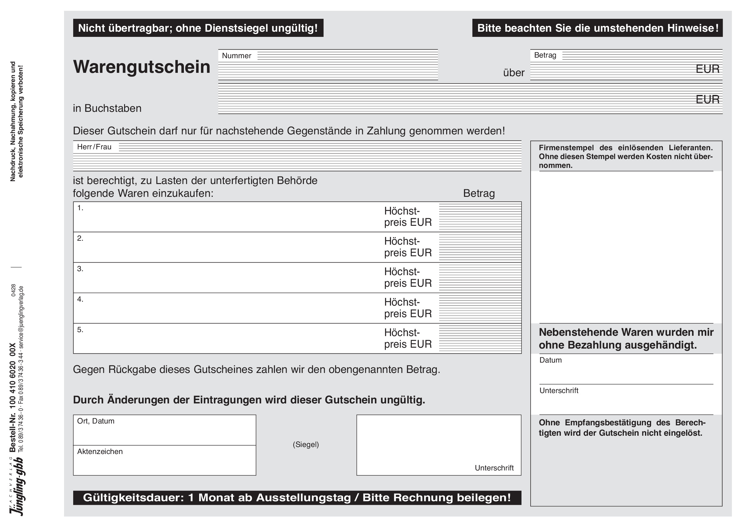Click the Firmenstempel stamp area
The width and height of the screenshot is (756, 532).
point(626,247)
